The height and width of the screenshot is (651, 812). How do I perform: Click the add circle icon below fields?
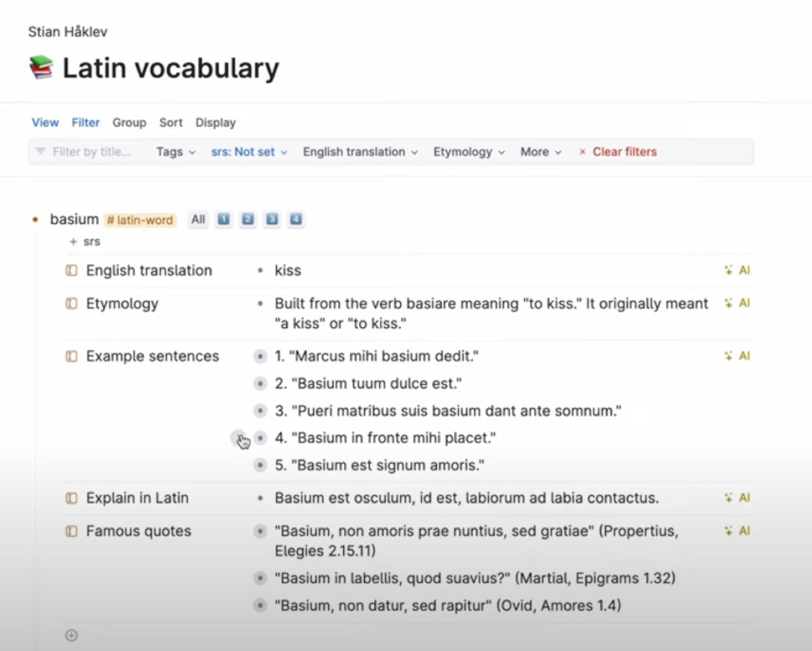point(71,635)
